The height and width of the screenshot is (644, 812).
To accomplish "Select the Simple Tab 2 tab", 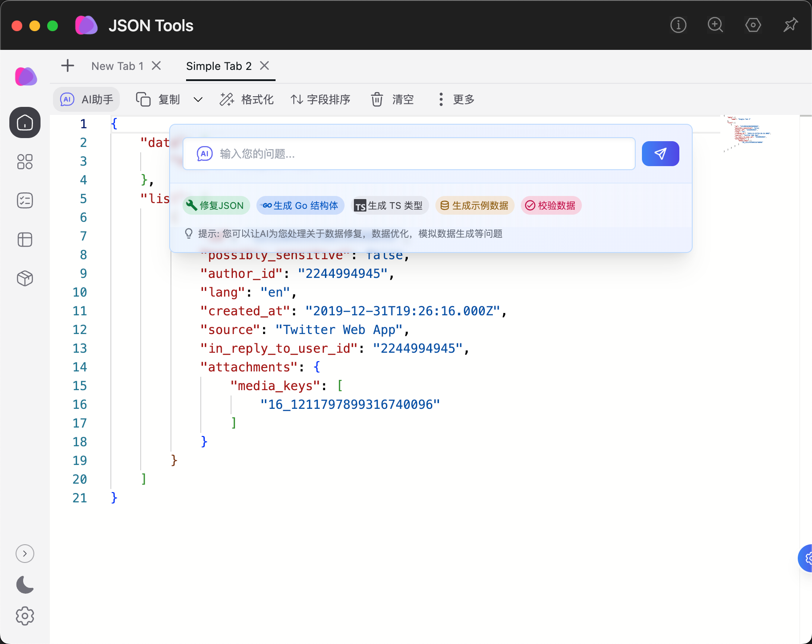I will point(219,66).
